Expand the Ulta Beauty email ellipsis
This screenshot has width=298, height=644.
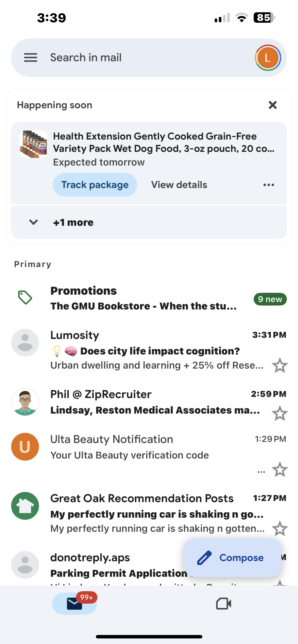click(x=261, y=472)
